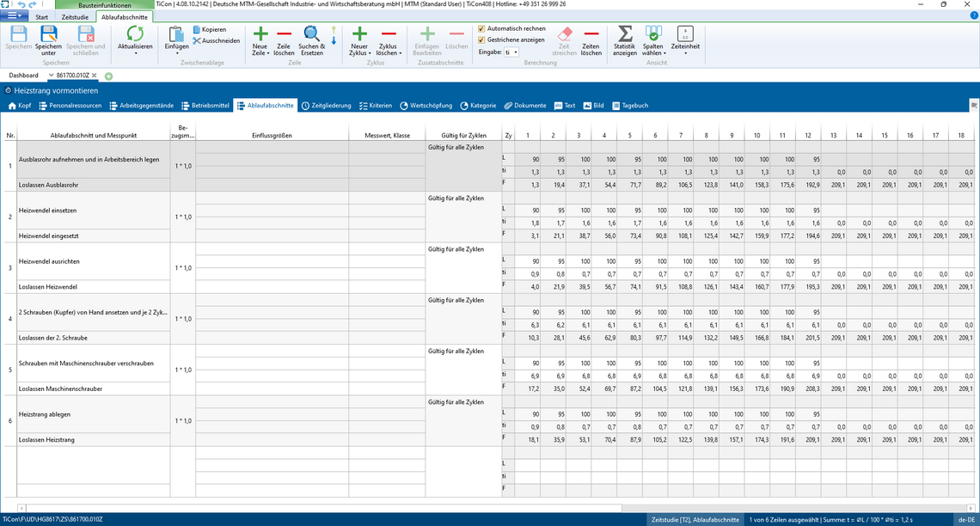Click the Kopieren icon
Screen dimensions: 980x526
click(197, 29)
